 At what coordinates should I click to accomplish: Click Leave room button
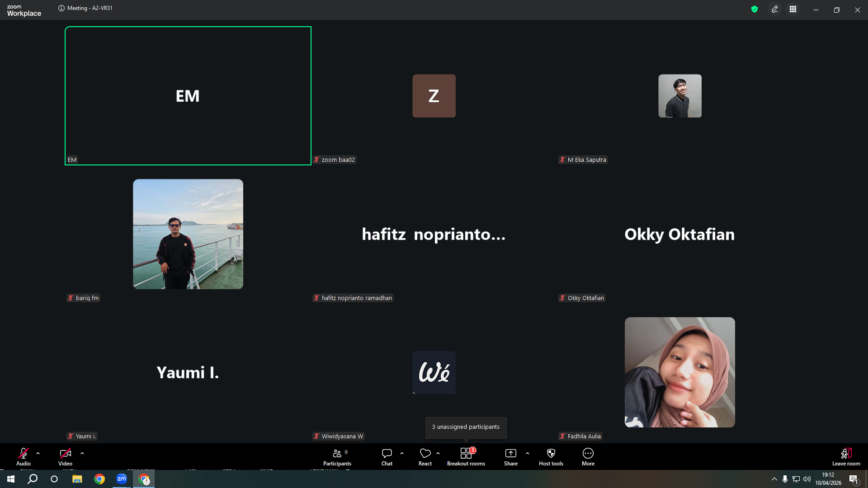click(x=846, y=457)
